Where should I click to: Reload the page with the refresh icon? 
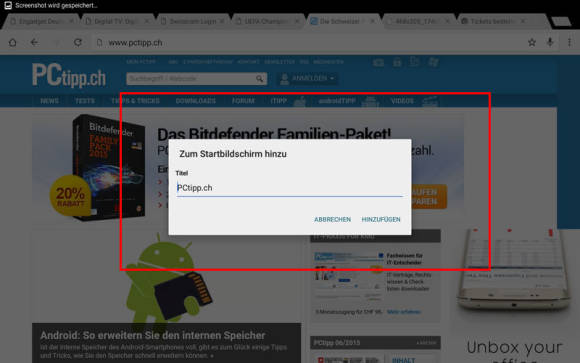[x=78, y=43]
